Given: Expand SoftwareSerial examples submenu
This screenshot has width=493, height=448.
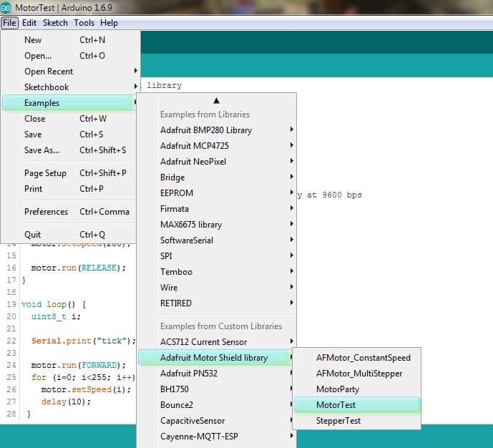Looking at the screenshot, I should [217, 240].
